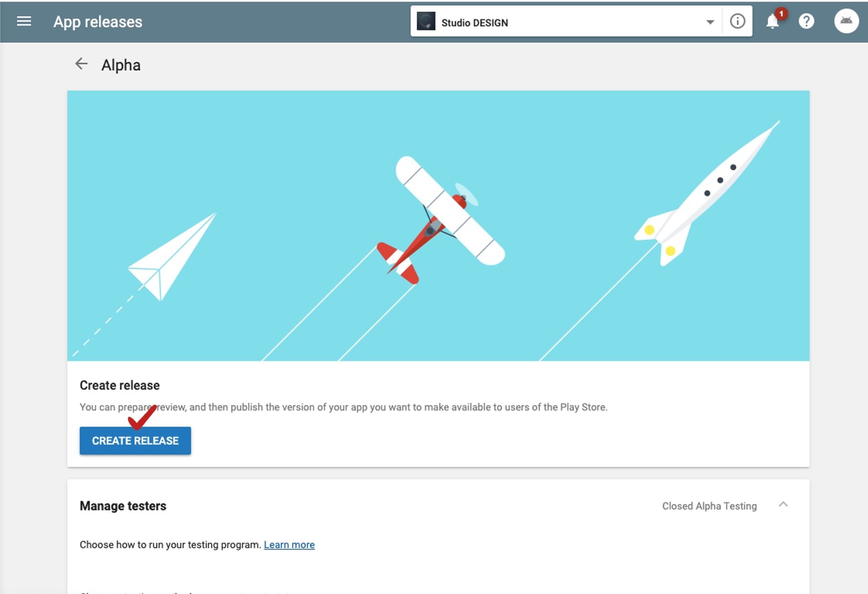Screen dimensions: 868x594
Task: Collapse the Manage testers section chevron
Action: tap(783, 504)
